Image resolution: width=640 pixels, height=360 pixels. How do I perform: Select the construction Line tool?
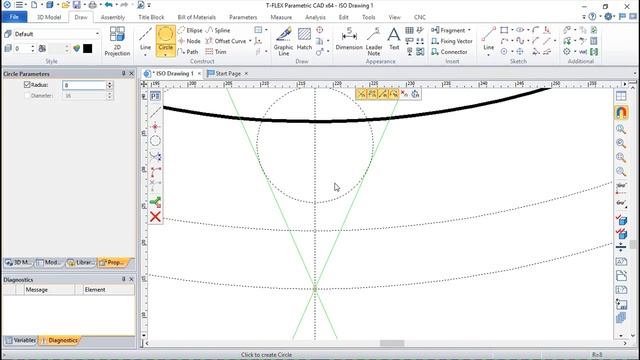(x=145, y=39)
